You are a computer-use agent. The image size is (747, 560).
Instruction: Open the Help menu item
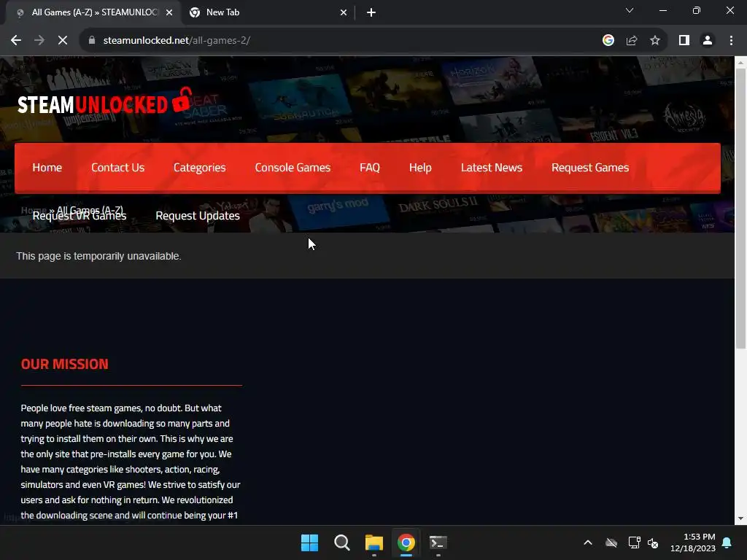[x=420, y=168]
